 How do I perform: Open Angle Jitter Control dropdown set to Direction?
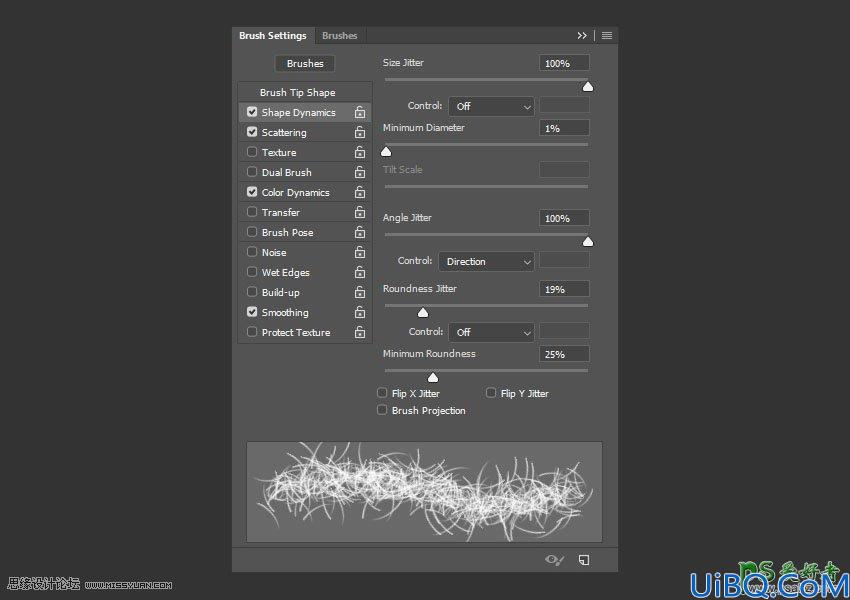(486, 261)
